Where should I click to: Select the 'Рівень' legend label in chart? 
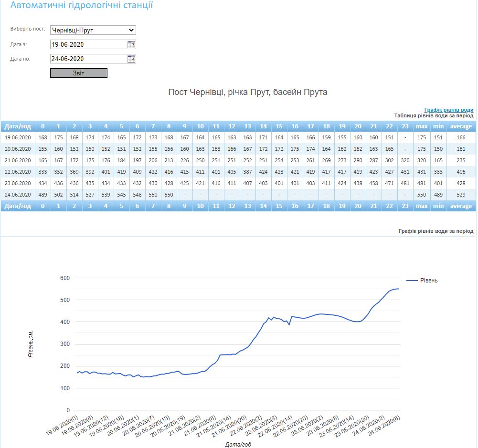(429, 281)
